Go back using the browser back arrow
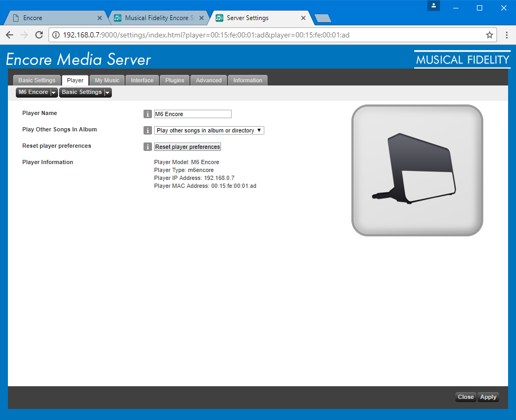The width and height of the screenshot is (516, 420). [9, 35]
